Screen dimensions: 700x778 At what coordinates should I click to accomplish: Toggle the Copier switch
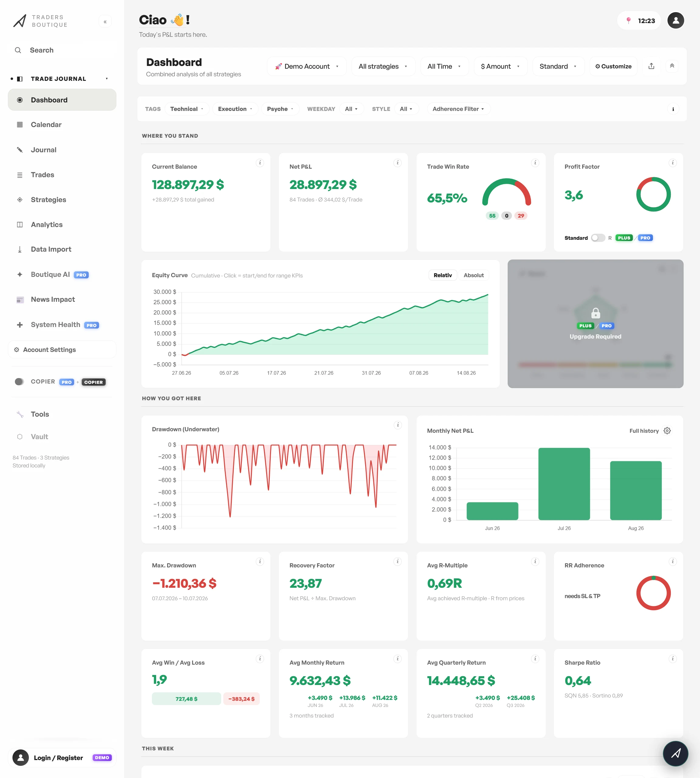19,382
